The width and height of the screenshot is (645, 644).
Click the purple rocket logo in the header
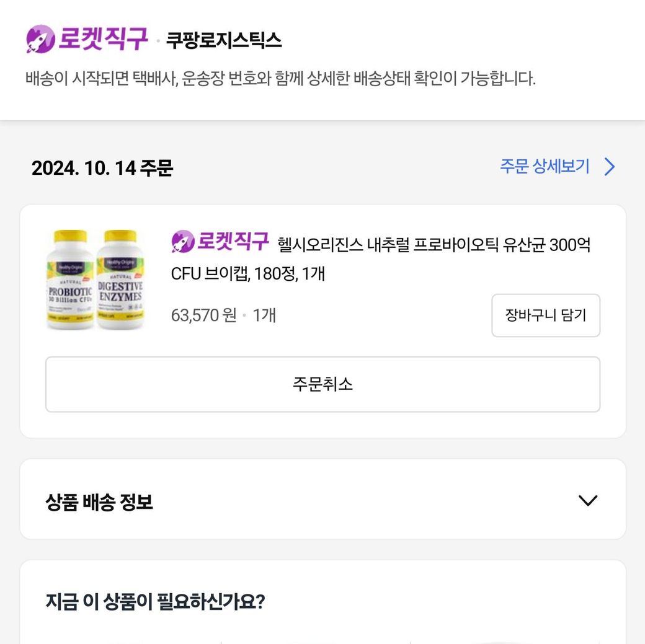coord(40,39)
